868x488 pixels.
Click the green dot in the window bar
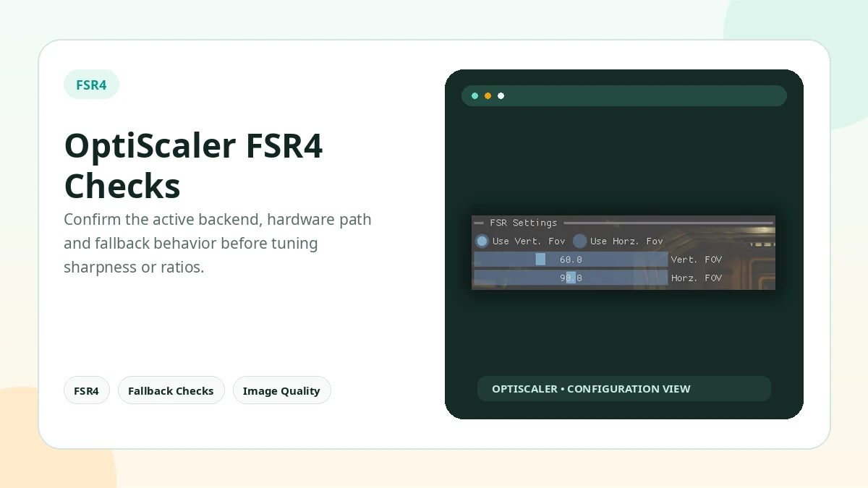(x=475, y=95)
